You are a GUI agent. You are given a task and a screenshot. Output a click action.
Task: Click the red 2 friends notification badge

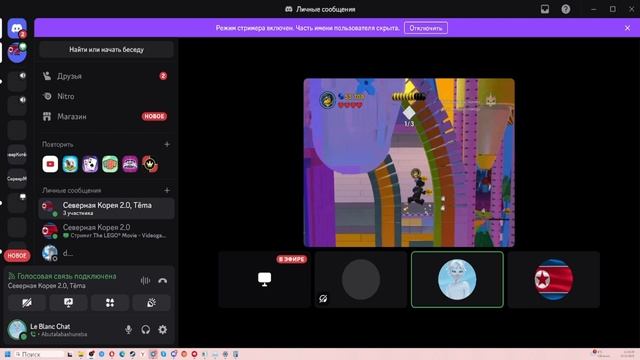tap(163, 76)
